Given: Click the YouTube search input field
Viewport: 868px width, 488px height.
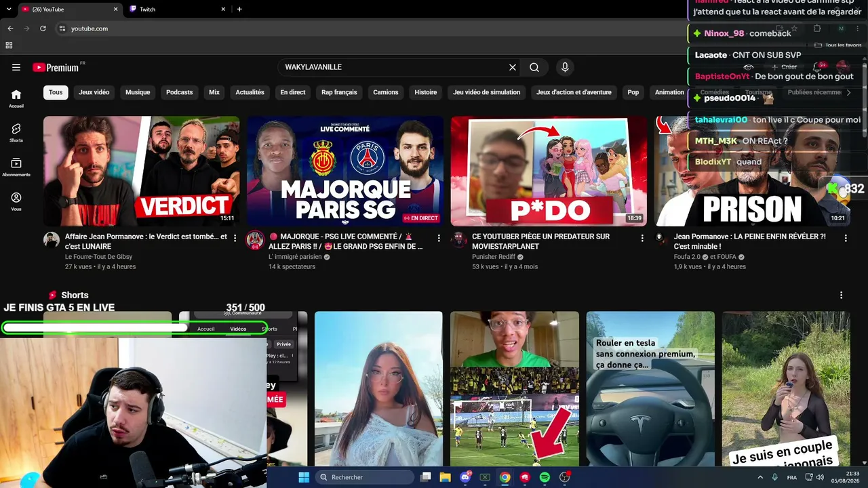Looking at the screenshot, I should coord(393,67).
